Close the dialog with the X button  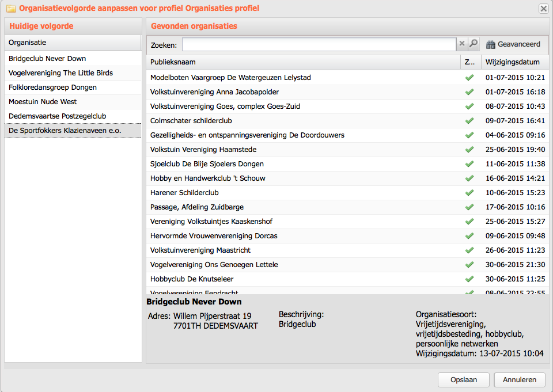click(x=543, y=9)
